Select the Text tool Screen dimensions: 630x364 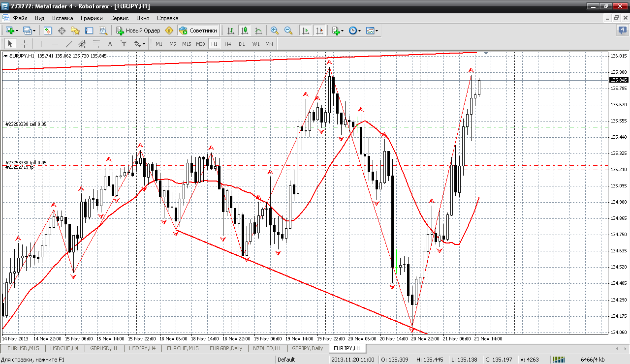pyautogui.click(x=110, y=44)
